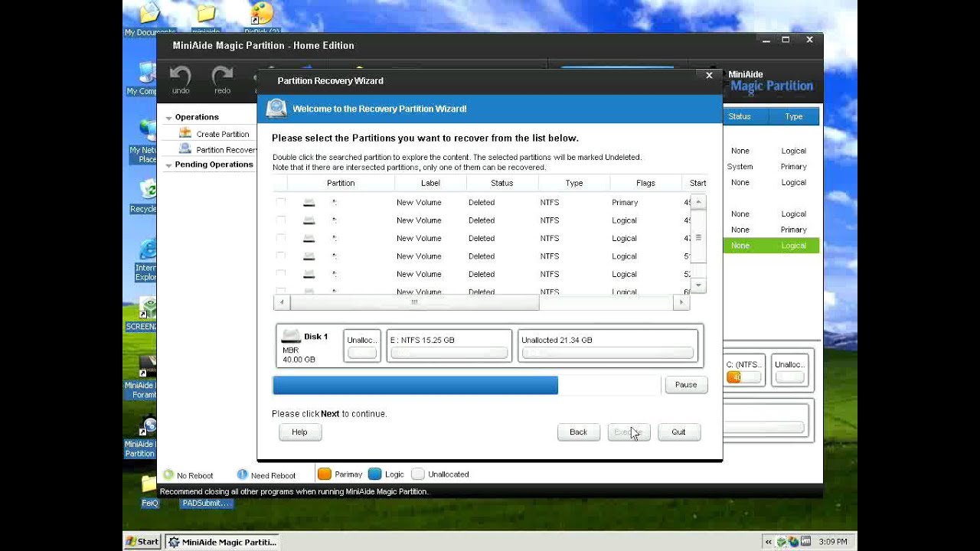Click the drive icon of the Primary partition row
Viewport: 980px width, 551px height.
pos(309,202)
